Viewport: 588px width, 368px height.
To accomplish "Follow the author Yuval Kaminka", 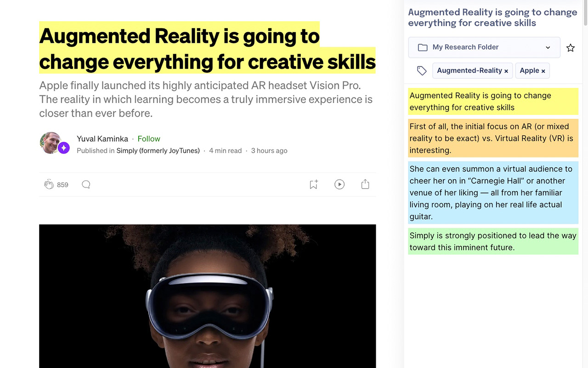I will (149, 138).
